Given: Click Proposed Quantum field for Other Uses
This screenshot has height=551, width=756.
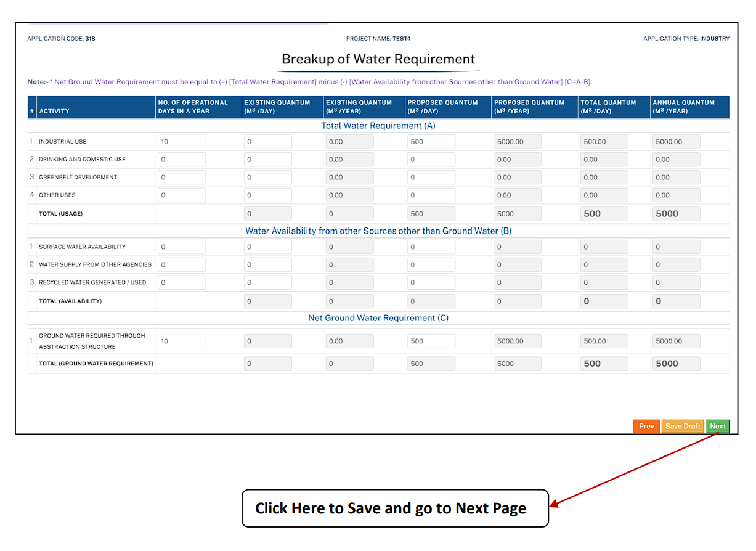Looking at the screenshot, I should point(431,195).
